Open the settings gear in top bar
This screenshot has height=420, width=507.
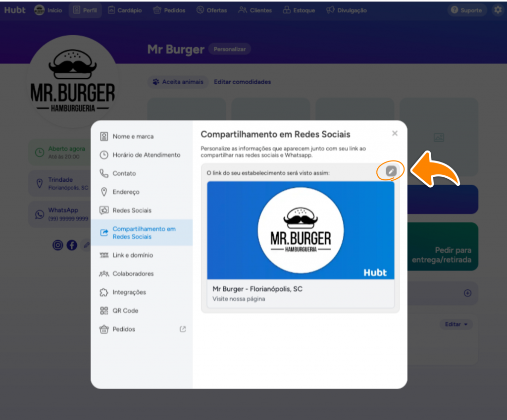pyautogui.click(x=498, y=10)
